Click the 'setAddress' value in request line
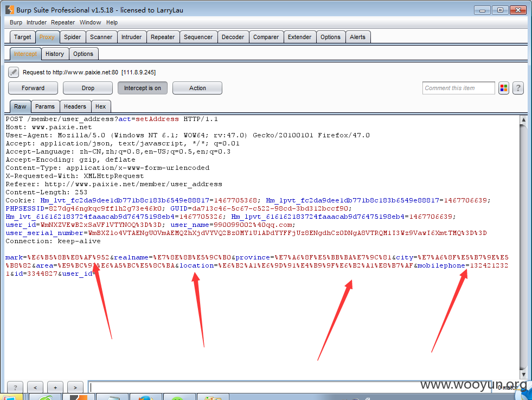Screen dimensions: 532x400 tap(157, 119)
